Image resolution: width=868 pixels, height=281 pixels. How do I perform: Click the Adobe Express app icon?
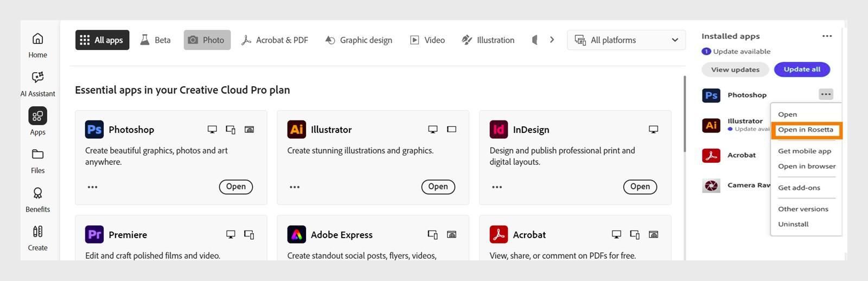pos(296,234)
